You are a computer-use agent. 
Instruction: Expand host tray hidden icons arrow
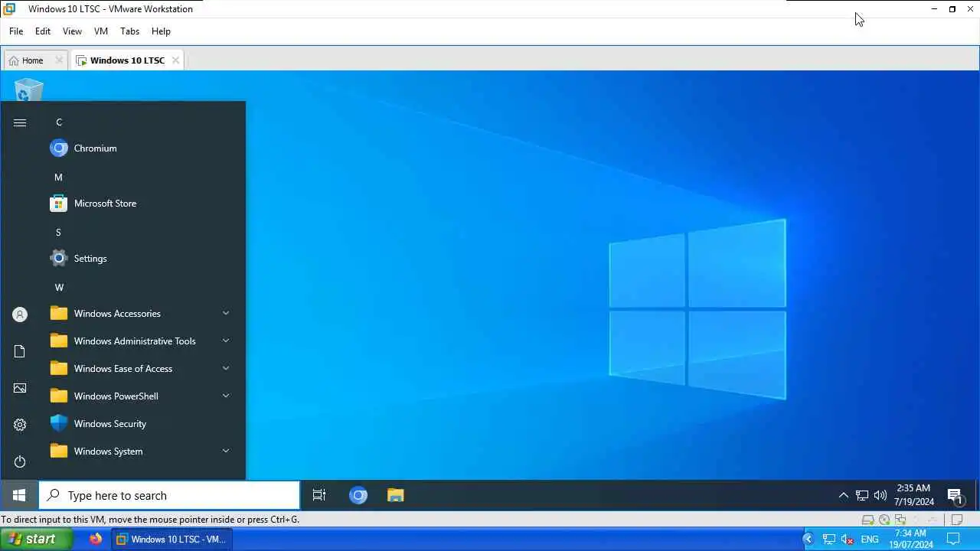[x=808, y=540]
